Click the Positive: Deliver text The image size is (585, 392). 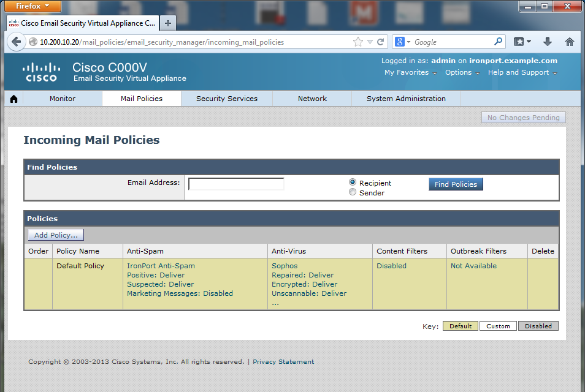coord(156,275)
